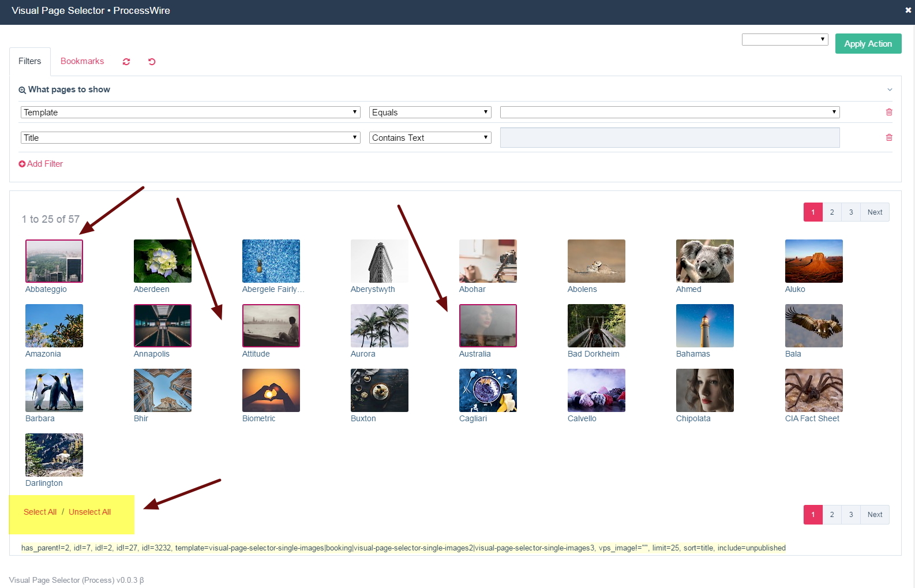Select the Abbateggio thumbnail
This screenshot has height=588, width=915.
[54, 261]
